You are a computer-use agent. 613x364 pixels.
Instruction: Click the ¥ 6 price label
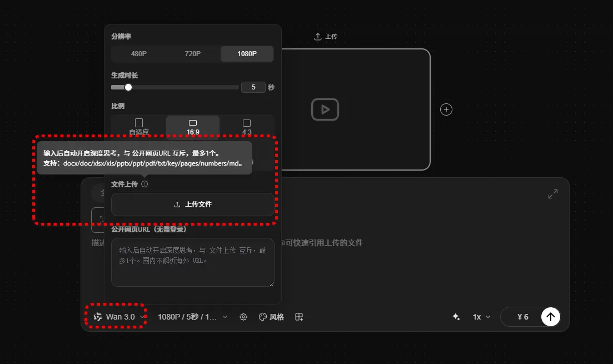pos(523,317)
